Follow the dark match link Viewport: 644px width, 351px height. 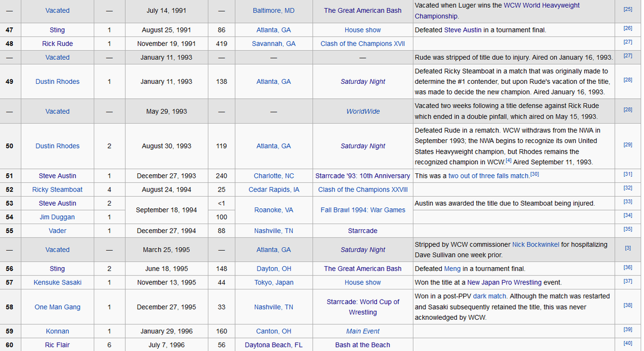tap(490, 296)
